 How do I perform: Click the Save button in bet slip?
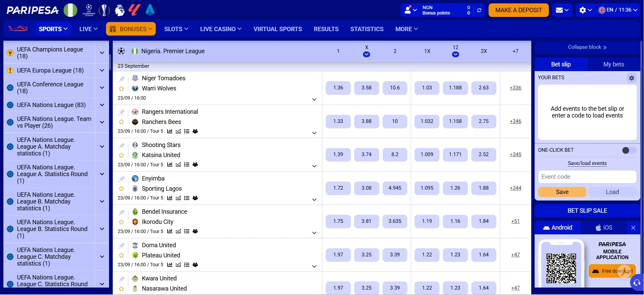(562, 192)
